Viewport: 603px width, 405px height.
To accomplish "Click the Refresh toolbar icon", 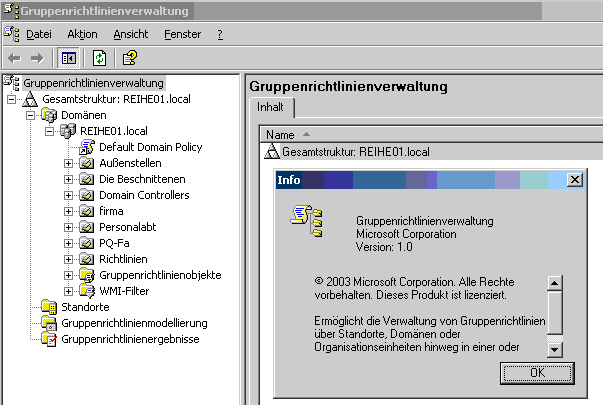I will click(100, 58).
